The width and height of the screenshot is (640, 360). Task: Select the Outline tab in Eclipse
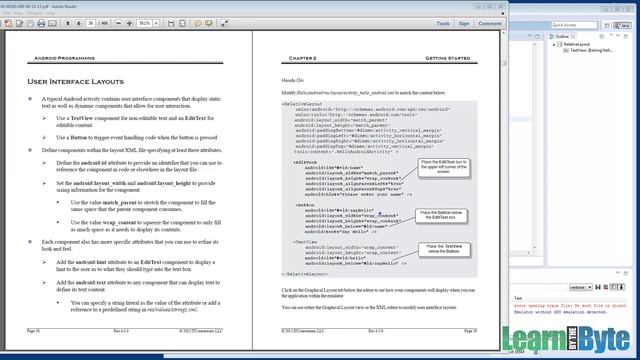(x=562, y=37)
